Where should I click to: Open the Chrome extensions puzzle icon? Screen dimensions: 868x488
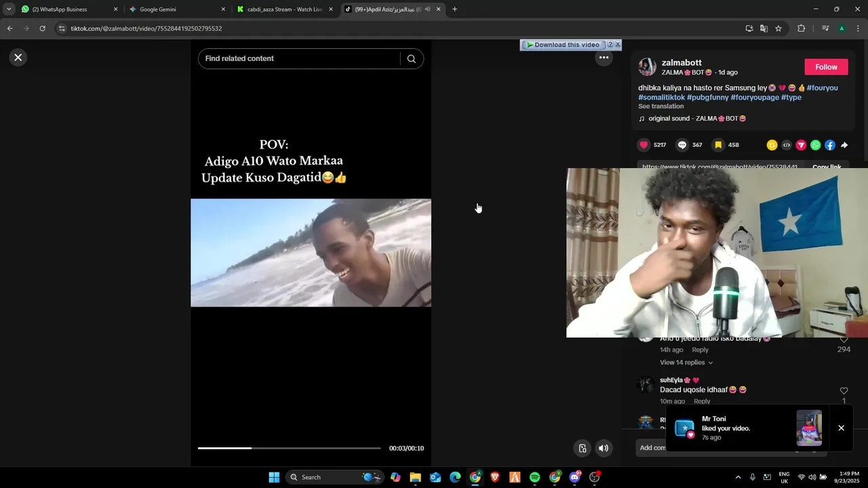801,28
